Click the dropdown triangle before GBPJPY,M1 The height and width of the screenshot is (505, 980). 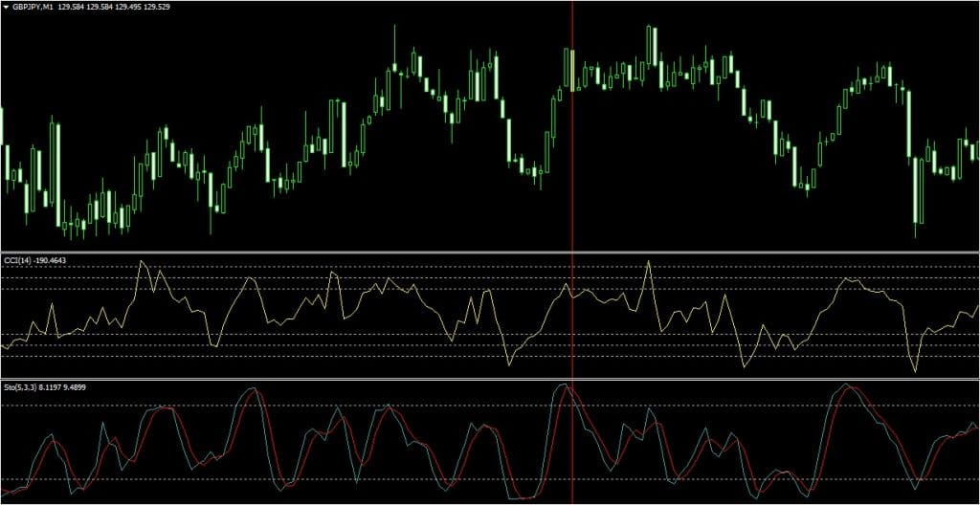point(5,7)
